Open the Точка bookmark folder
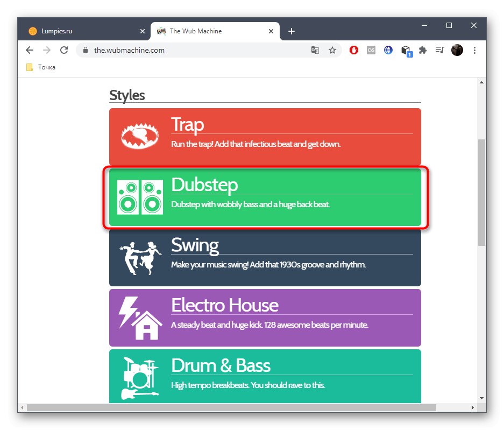 (41, 67)
